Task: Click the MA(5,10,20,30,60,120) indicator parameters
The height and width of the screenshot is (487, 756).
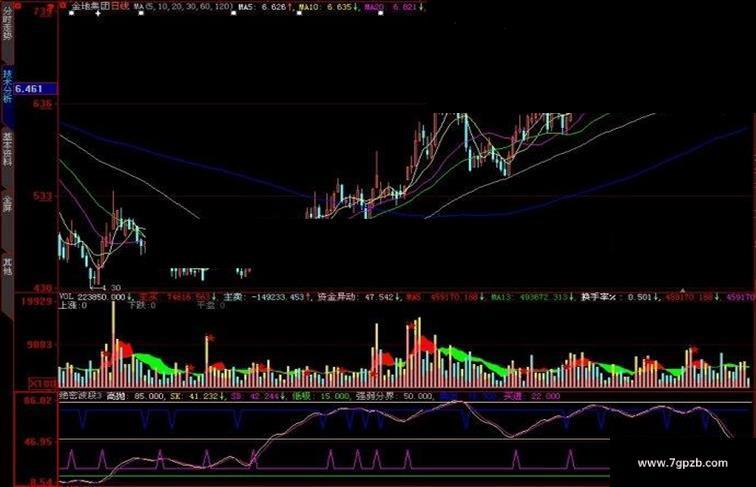Action: (183, 7)
